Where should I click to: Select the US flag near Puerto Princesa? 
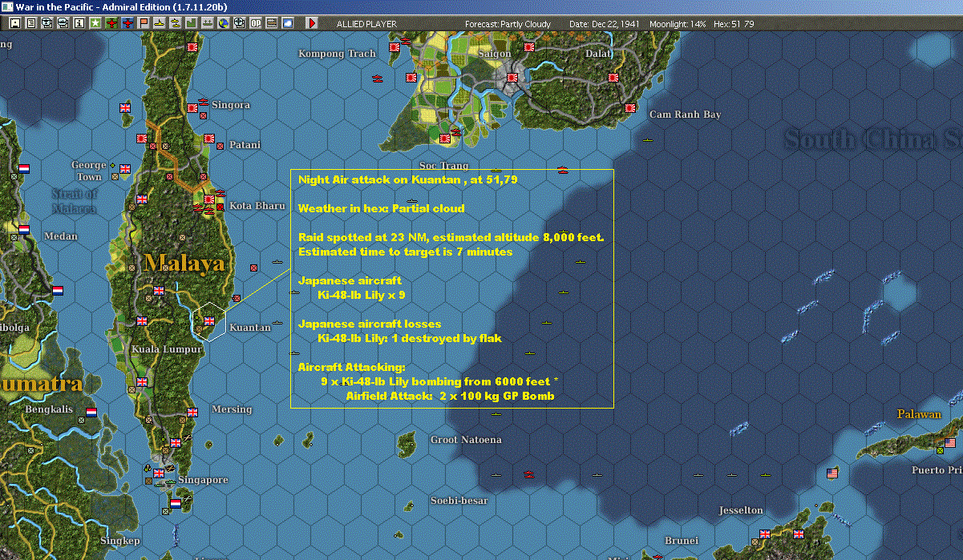(x=950, y=443)
